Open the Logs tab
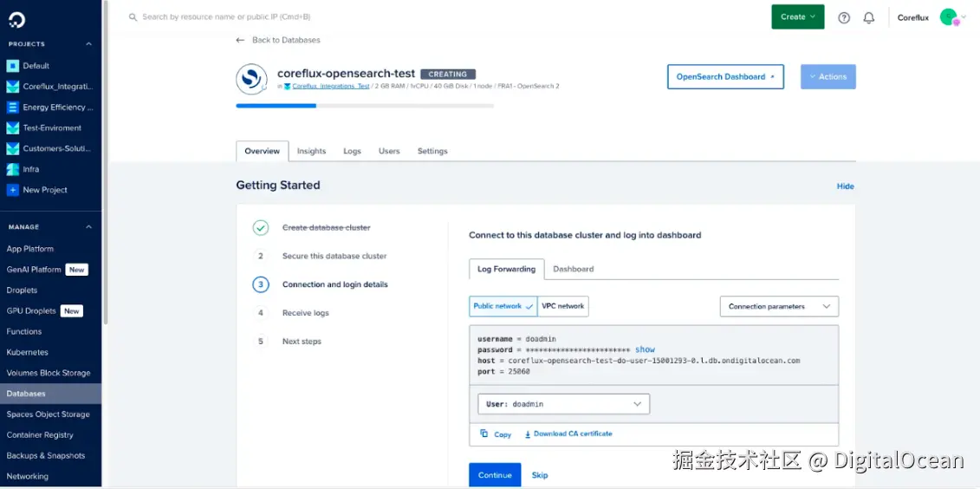This screenshot has width=980, height=489. tap(353, 152)
